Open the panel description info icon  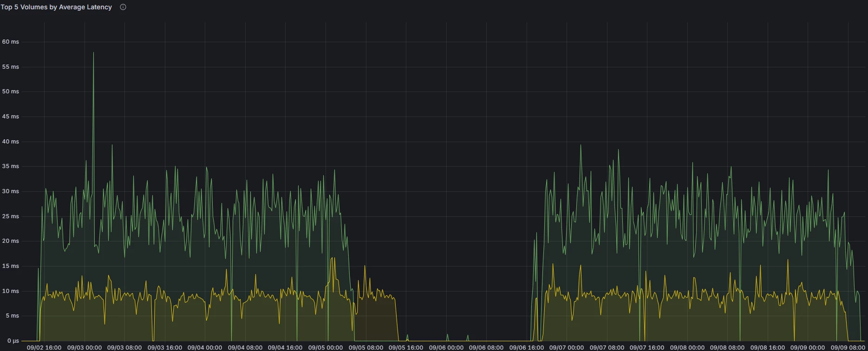pos(123,7)
